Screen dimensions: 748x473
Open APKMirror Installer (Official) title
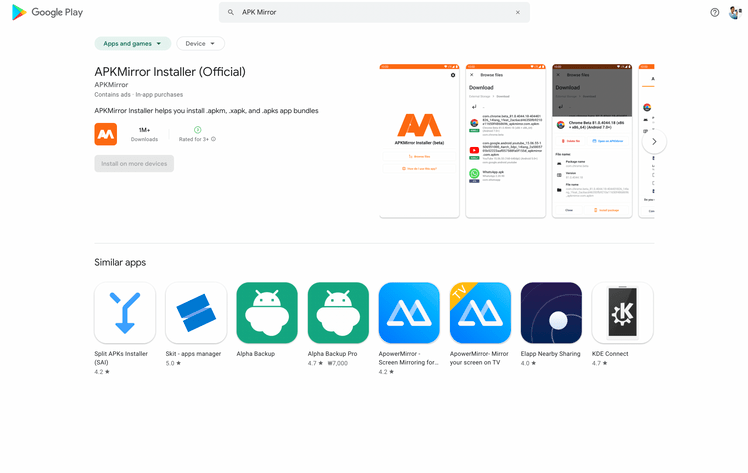coord(169,71)
